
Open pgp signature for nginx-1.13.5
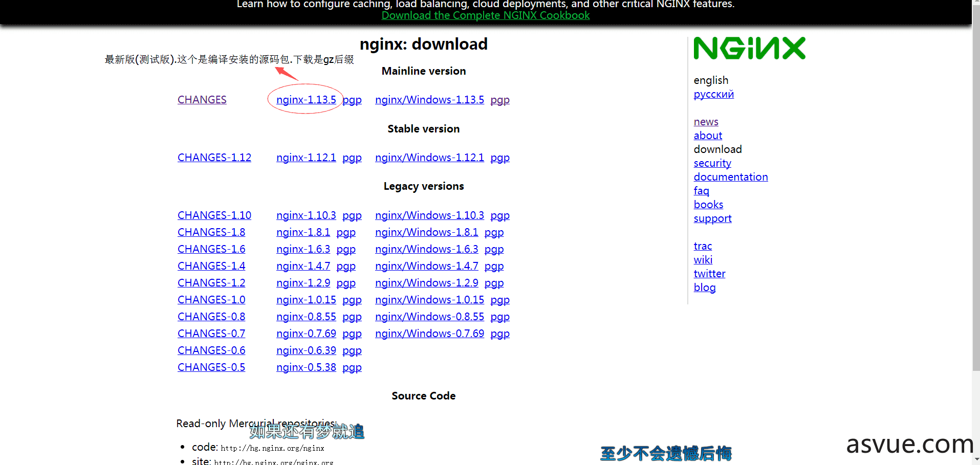click(x=352, y=100)
